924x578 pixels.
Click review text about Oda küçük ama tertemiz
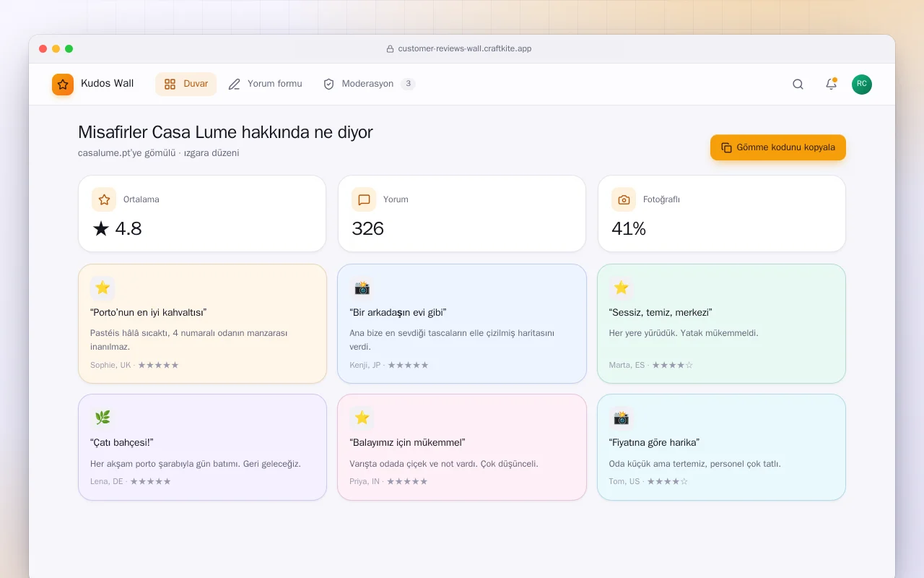tap(695, 464)
